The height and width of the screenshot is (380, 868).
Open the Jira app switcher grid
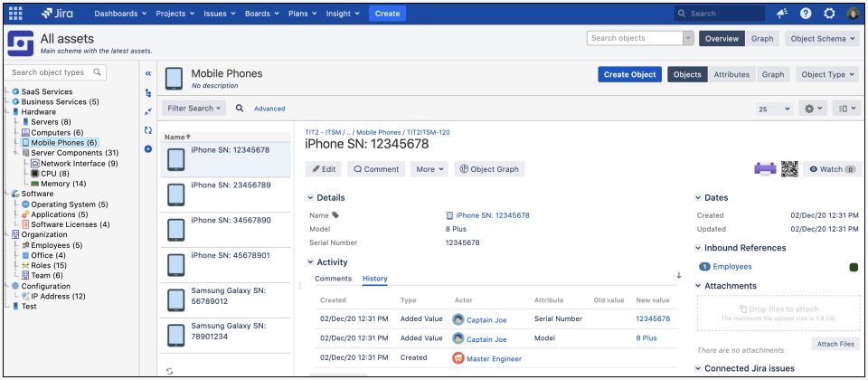15,14
